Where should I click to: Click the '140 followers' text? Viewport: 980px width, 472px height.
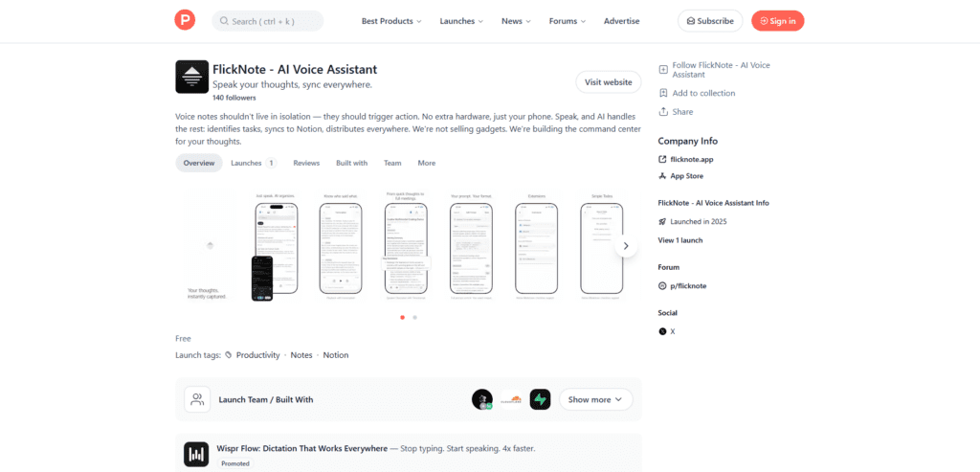click(x=234, y=99)
